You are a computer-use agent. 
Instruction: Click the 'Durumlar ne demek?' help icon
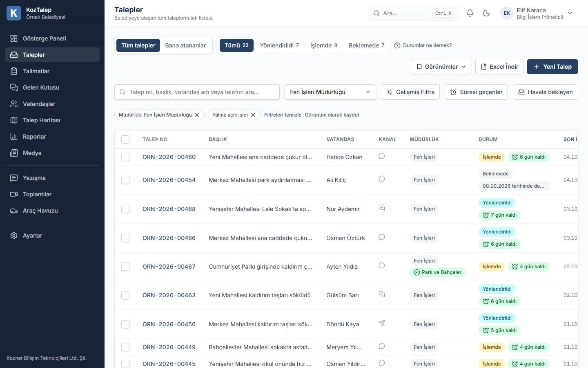click(397, 45)
